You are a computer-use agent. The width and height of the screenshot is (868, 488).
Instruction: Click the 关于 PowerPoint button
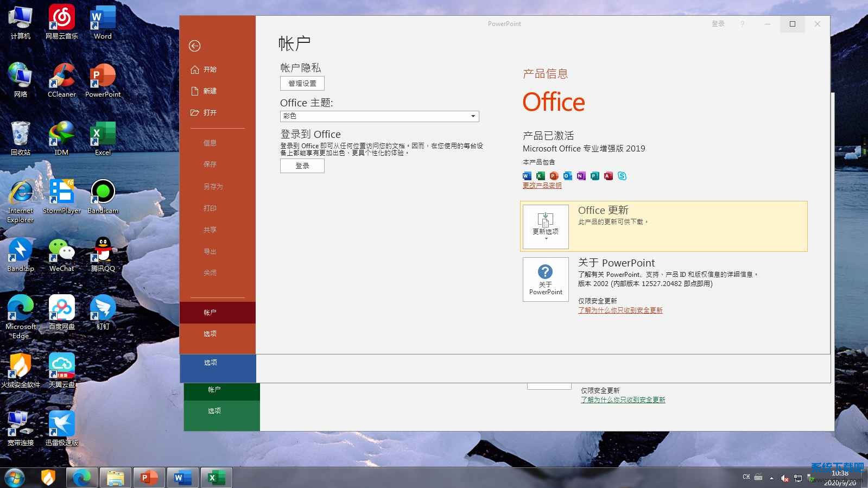[546, 279]
